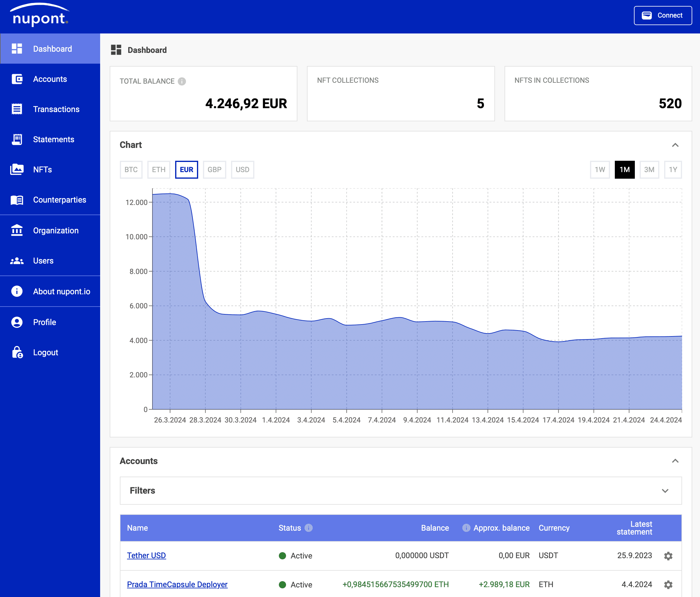Select the Counterparties icon
This screenshot has height=597, width=700.
(x=17, y=200)
